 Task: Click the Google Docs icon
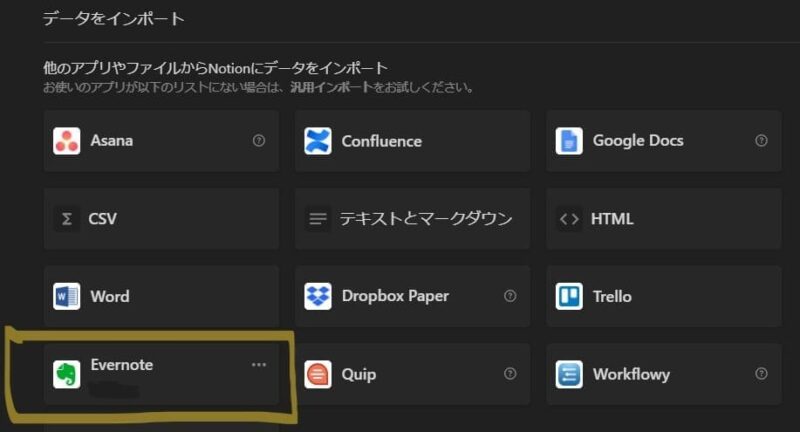pos(569,141)
